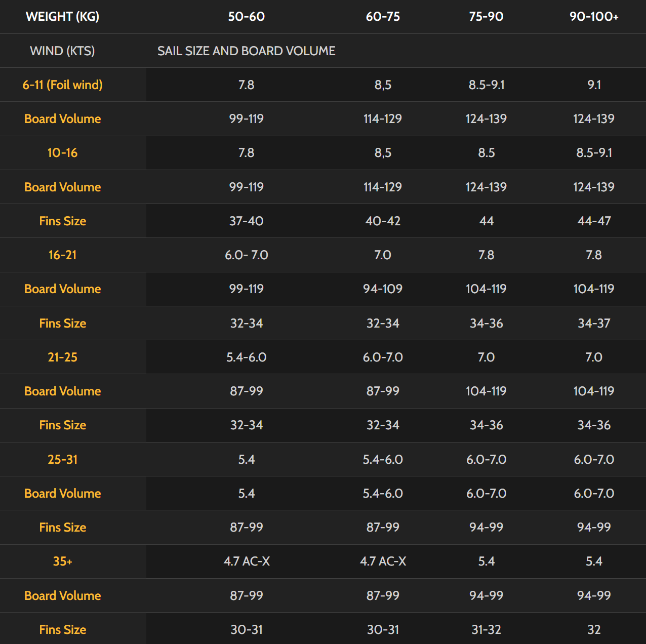Select the 16-21 wind range label
This screenshot has height=644, width=646.
pyautogui.click(x=62, y=255)
